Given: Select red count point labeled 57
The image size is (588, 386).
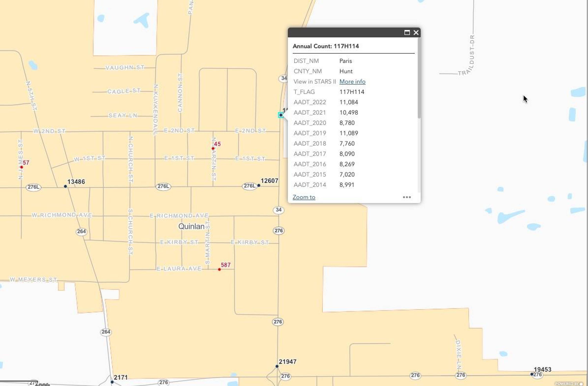Looking at the screenshot, I should pyautogui.click(x=22, y=167).
